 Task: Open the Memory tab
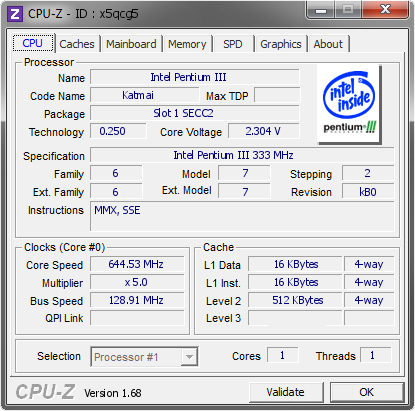tap(187, 44)
